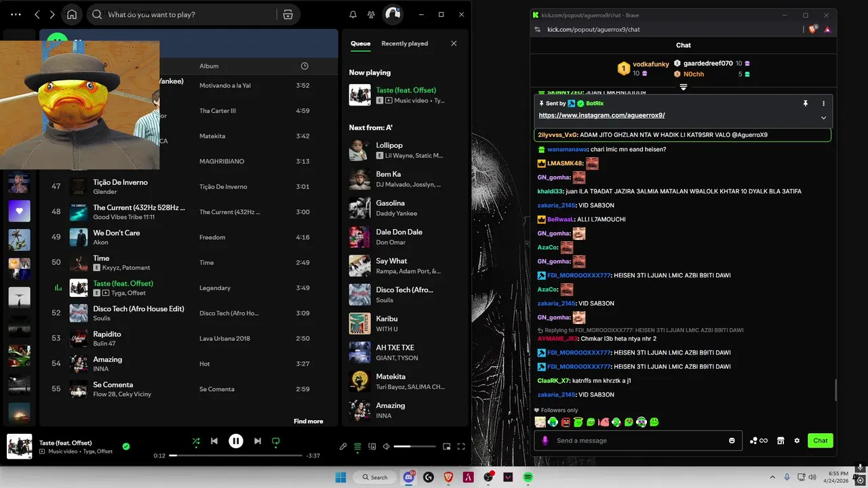Toggle the queue view icon in player bar
The image size is (868, 488).
(357, 447)
